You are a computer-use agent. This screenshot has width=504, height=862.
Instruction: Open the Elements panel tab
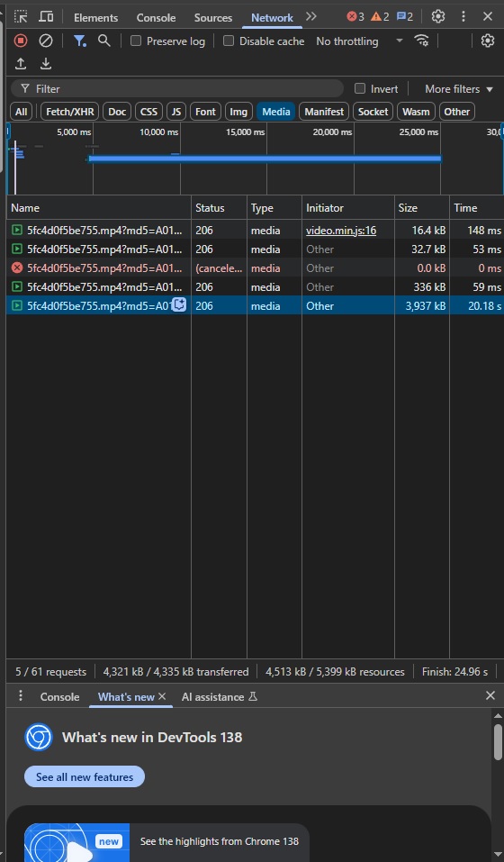pyautogui.click(x=95, y=18)
